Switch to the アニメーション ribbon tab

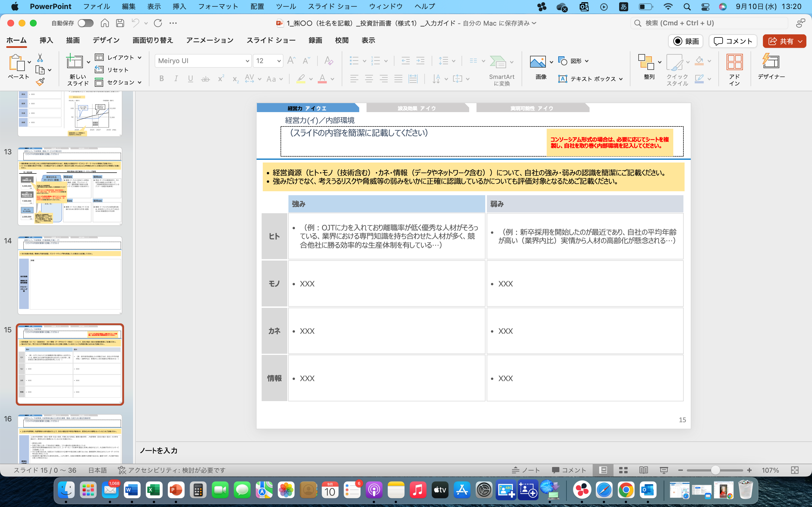click(x=209, y=40)
